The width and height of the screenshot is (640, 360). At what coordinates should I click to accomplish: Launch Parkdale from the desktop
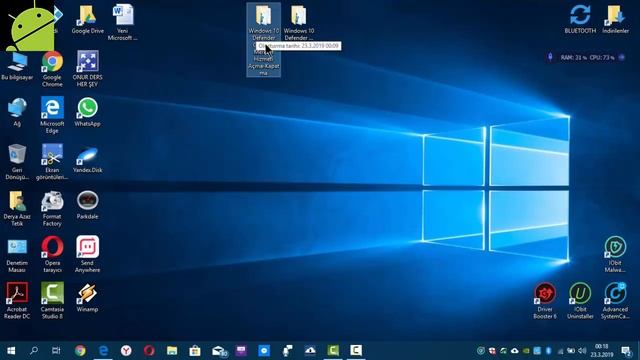coord(87,205)
